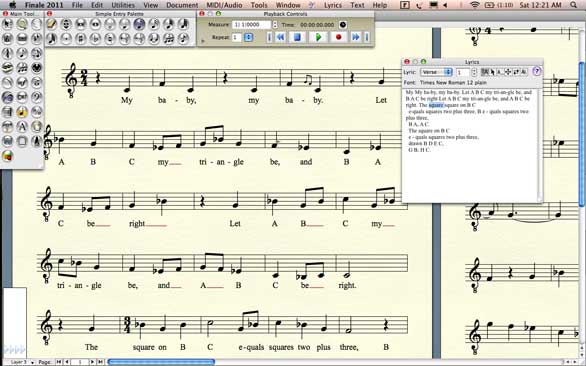Open the Wi-Fi status menu
Viewport: 586px width, 366px height.
475,5
